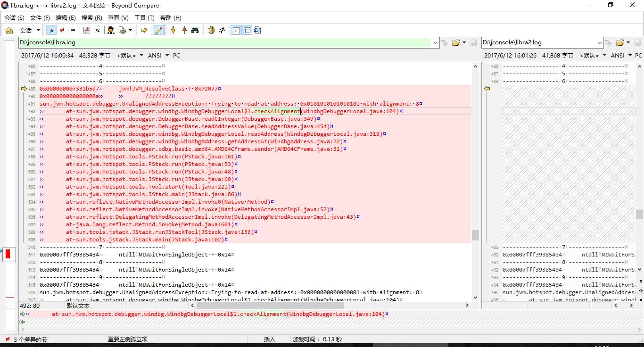Toggle the line details view button

pyautogui.click(x=247, y=30)
